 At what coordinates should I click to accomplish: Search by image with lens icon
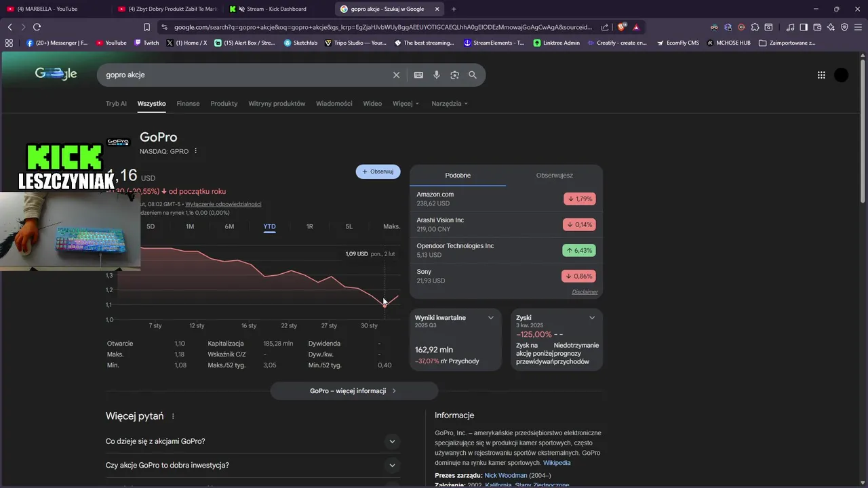click(454, 75)
